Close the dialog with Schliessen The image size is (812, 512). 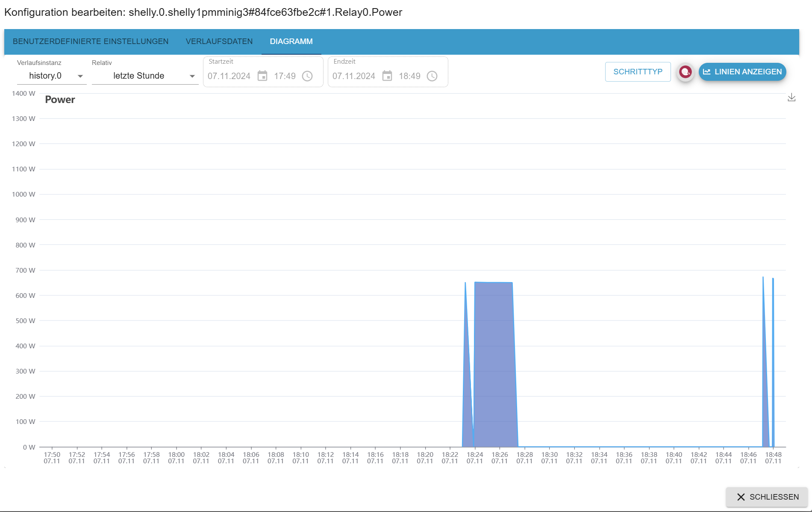click(x=767, y=497)
